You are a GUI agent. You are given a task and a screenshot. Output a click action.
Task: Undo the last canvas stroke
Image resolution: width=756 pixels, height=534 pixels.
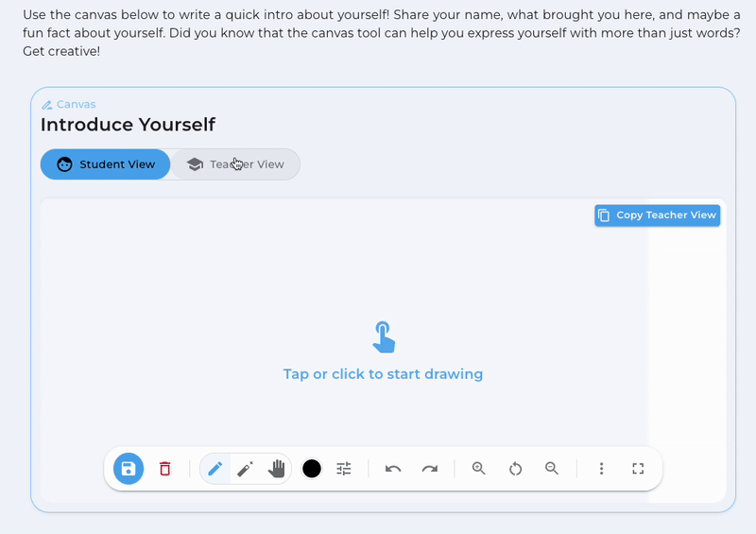(x=393, y=469)
